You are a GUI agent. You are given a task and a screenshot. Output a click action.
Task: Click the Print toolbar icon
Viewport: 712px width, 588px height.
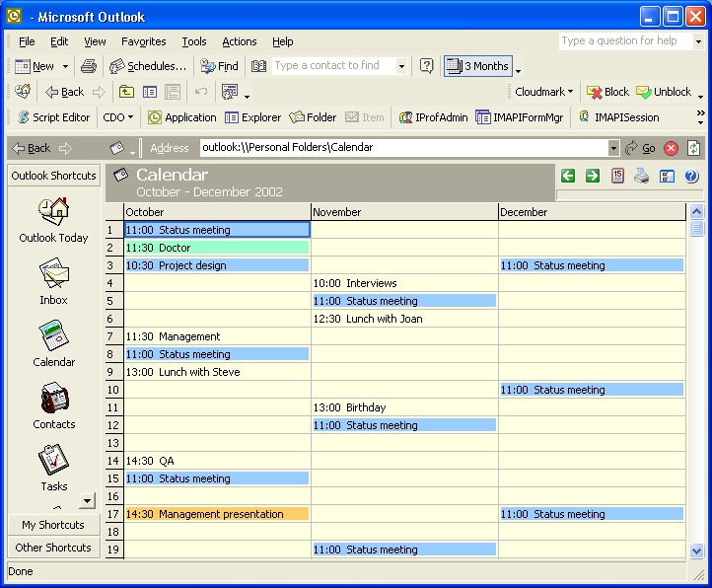[x=89, y=66]
